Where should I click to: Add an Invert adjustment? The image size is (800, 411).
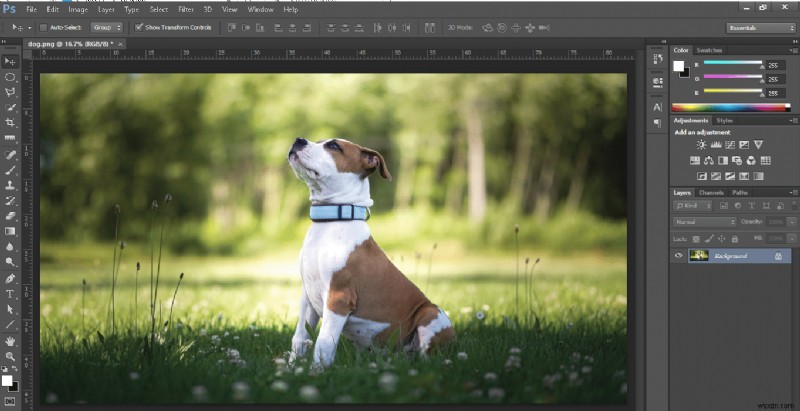point(702,176)
